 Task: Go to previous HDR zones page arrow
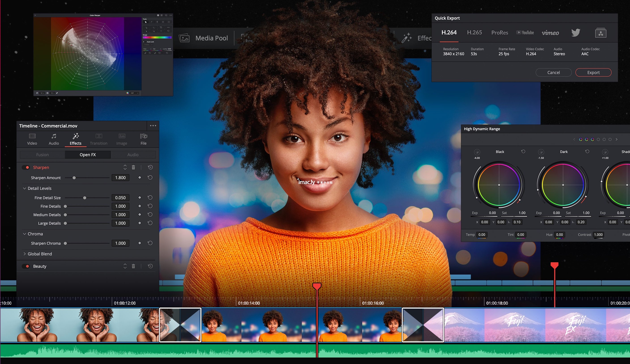(x=574, y=140)
